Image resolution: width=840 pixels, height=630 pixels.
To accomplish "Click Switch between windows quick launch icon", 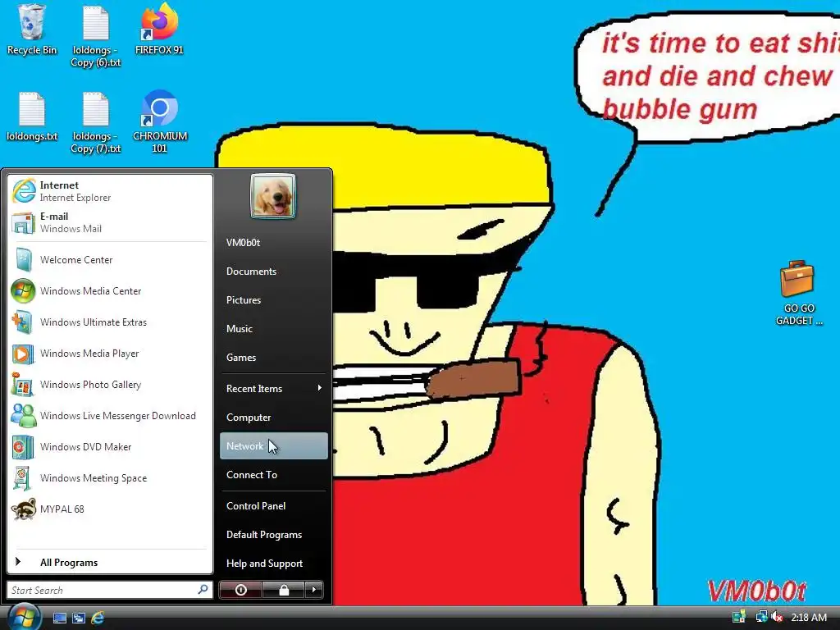I will 79,619.
